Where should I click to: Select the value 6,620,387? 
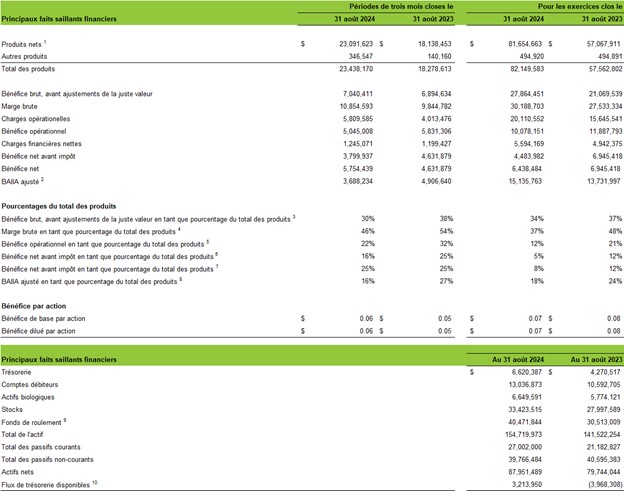pos(527,372)
